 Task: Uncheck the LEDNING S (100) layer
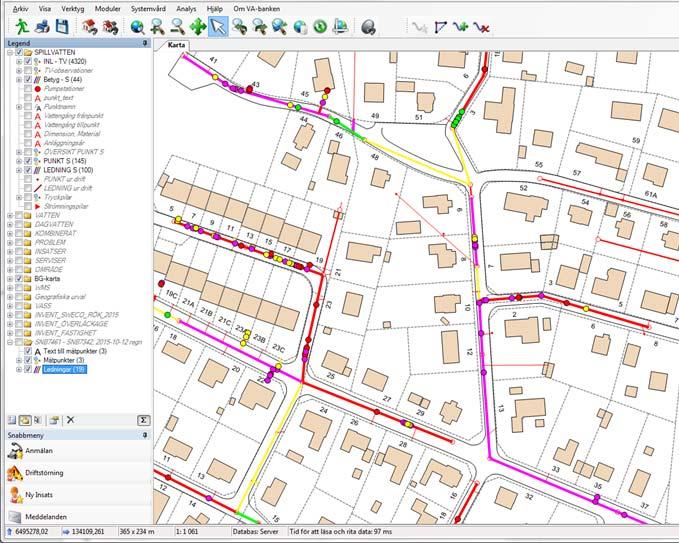28,170
